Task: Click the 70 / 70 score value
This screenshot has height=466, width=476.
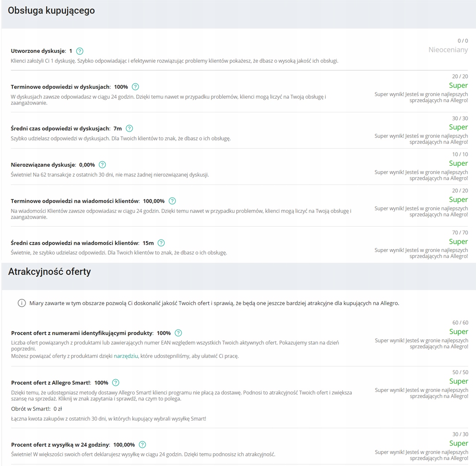Action: click(x=460, y=232)
